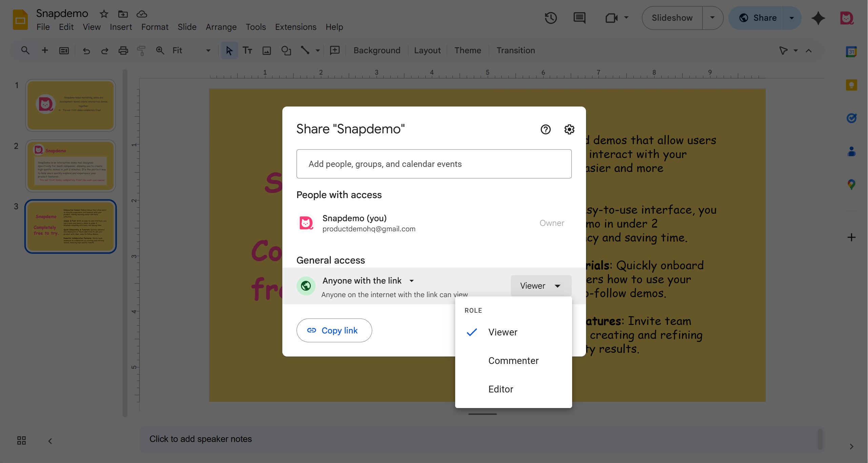Screen dimensions: 868x463
Task: Click the Theme toolbar button
Action: (467, 51)
